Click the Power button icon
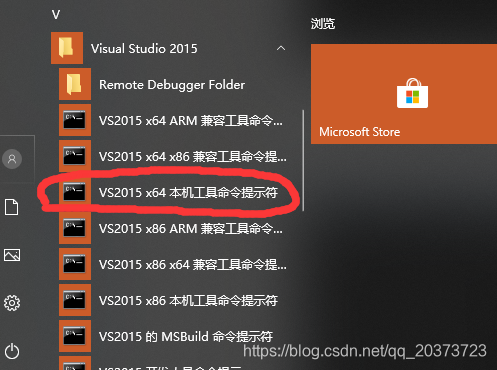Image resolution: width=497 pixels, height=370 pixels. 12,351
